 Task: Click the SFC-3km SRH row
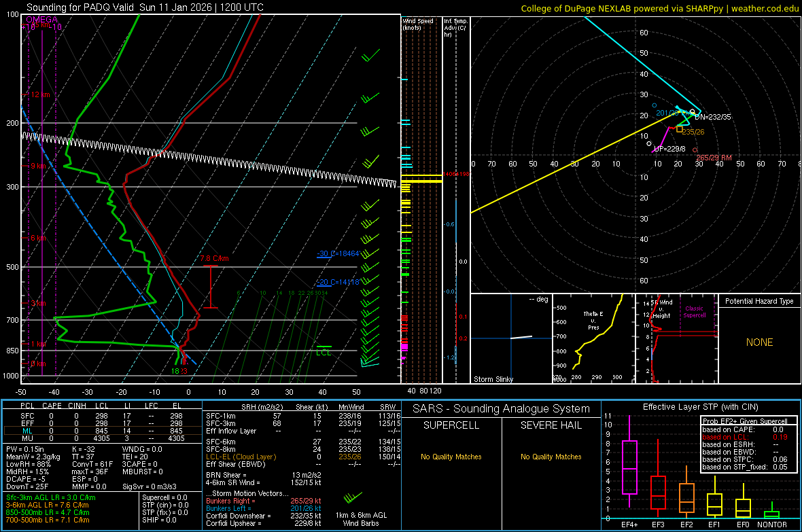303,423
